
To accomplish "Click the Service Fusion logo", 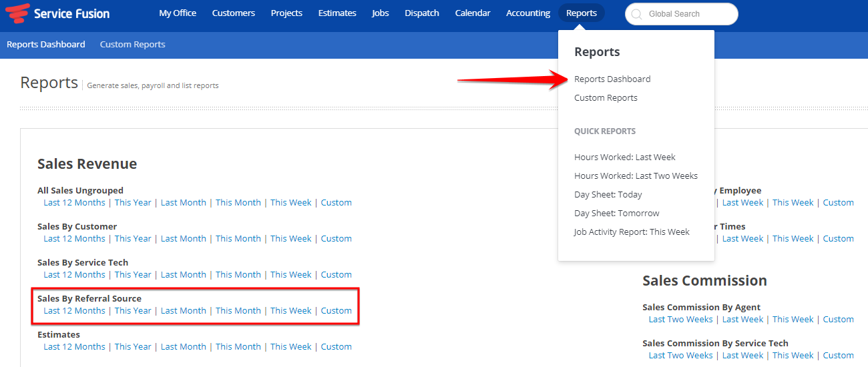I will pyautogui.click(x=58, y=13).
